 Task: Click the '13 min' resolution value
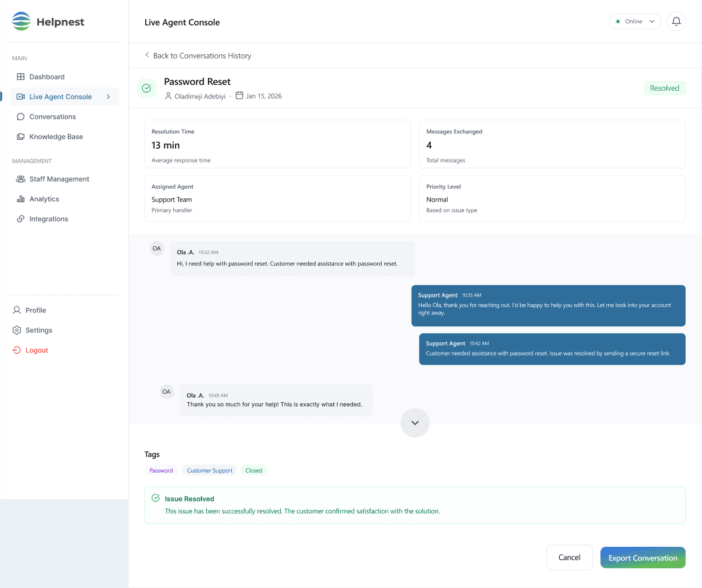[x=165, y=145]
